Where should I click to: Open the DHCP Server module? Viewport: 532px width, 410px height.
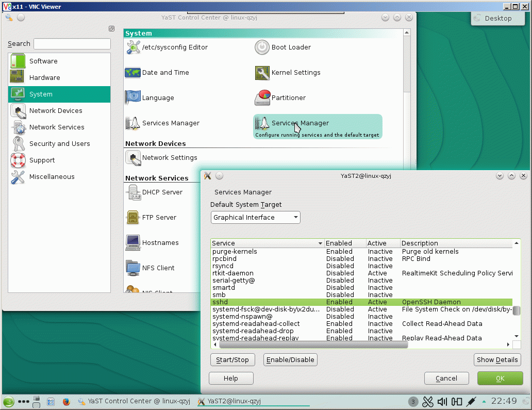click(154, 192)
